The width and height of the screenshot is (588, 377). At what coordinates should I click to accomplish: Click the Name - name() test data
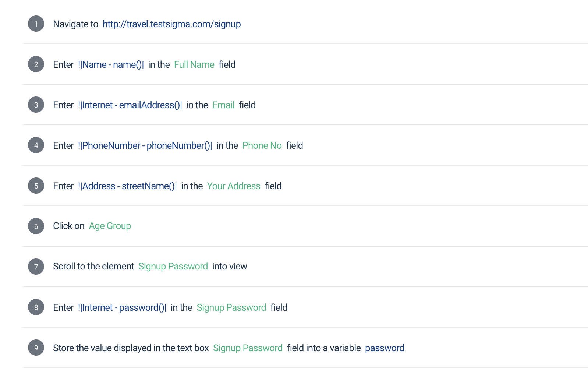click(x=111, y=64)
